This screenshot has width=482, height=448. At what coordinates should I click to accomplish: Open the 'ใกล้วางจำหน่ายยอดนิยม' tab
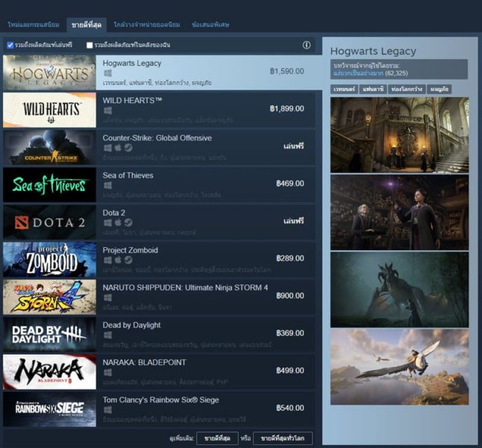[x=147, y=25]
